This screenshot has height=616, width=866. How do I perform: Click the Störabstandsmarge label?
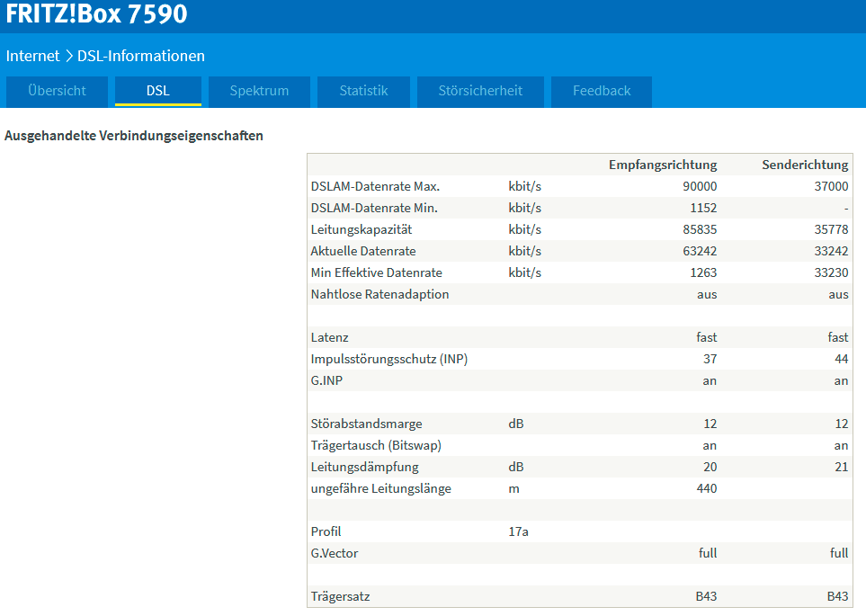pos(366,424)
